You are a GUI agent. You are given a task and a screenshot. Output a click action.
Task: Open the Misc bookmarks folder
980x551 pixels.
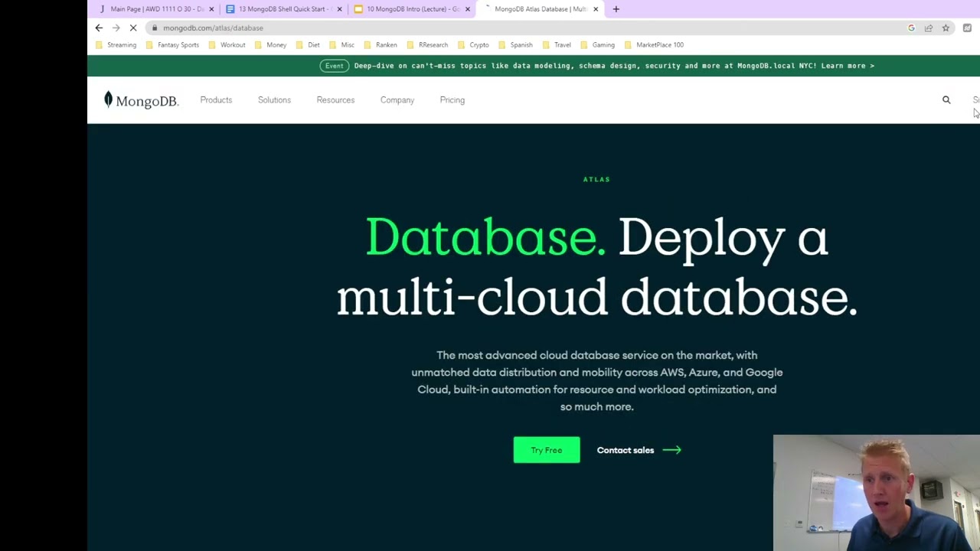[341, 44]
